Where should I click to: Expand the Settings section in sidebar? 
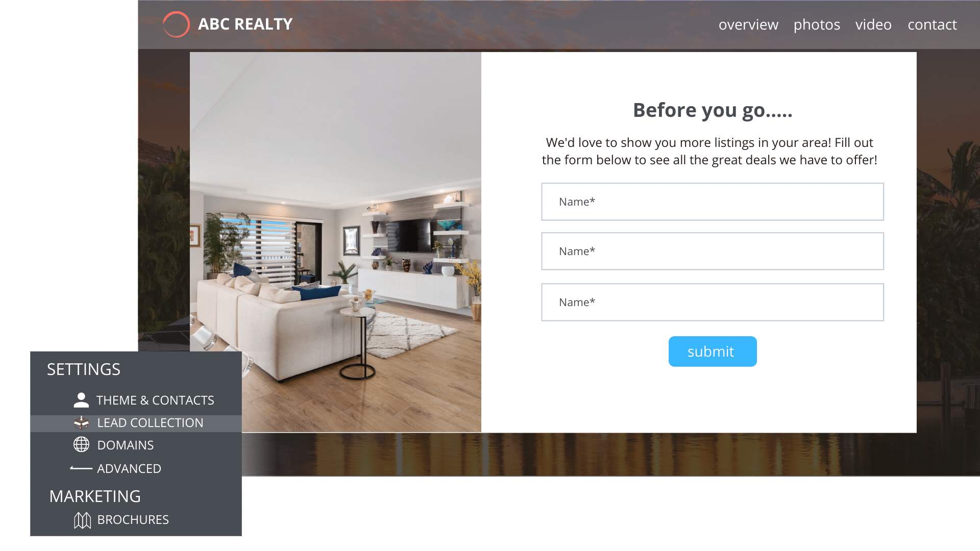(x=84, y=369)
